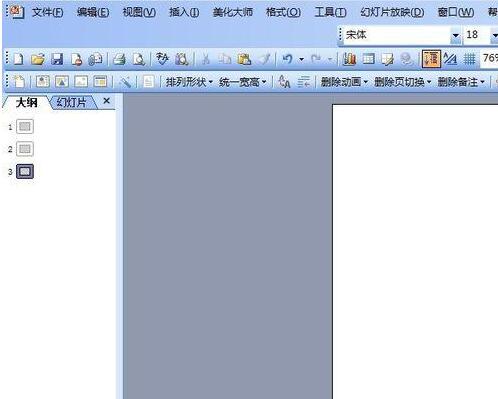The image size is (498, 399).
Task: Select slide 3 in the outline
Action: 25,171
